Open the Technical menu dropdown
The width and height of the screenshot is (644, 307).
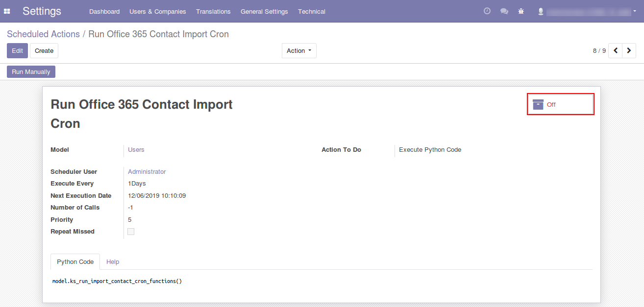[311, 11]
